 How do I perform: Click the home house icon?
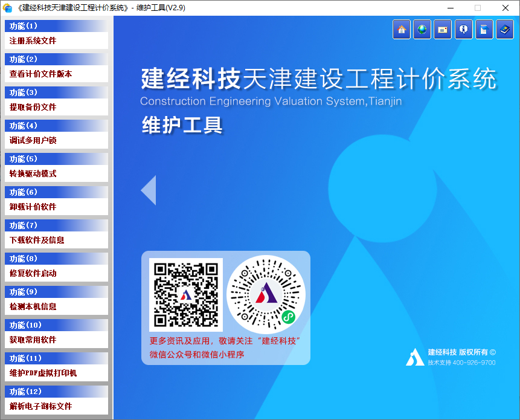402,30
